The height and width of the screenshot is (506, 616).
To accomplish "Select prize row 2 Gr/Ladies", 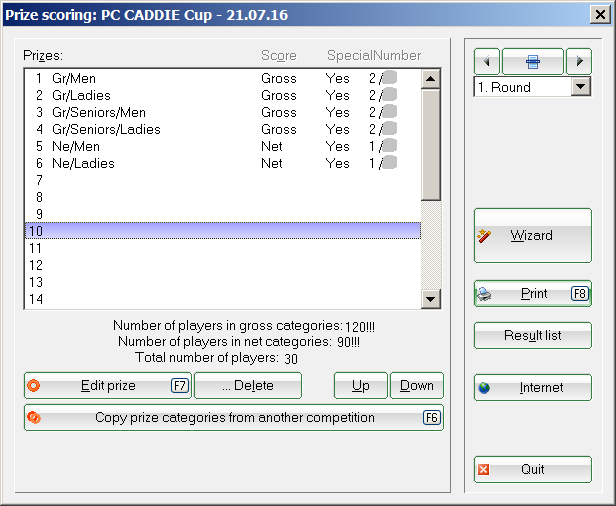I will 223,95.
